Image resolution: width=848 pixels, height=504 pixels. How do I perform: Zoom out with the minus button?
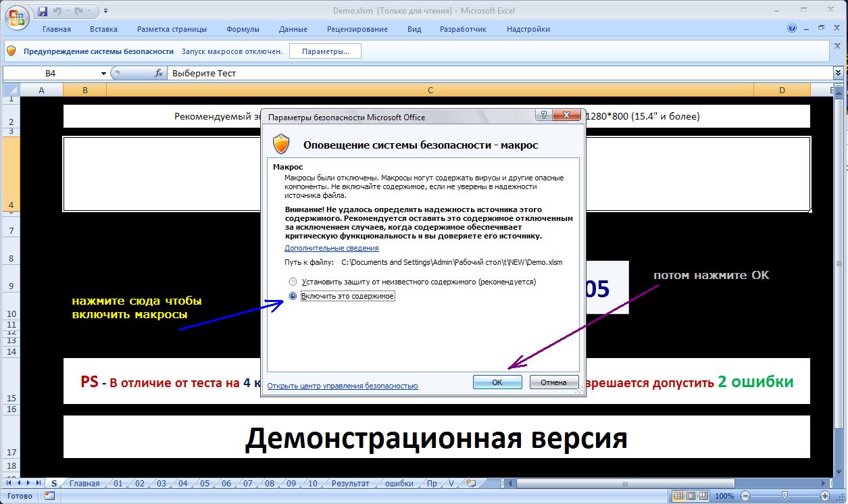coord(744,496)
